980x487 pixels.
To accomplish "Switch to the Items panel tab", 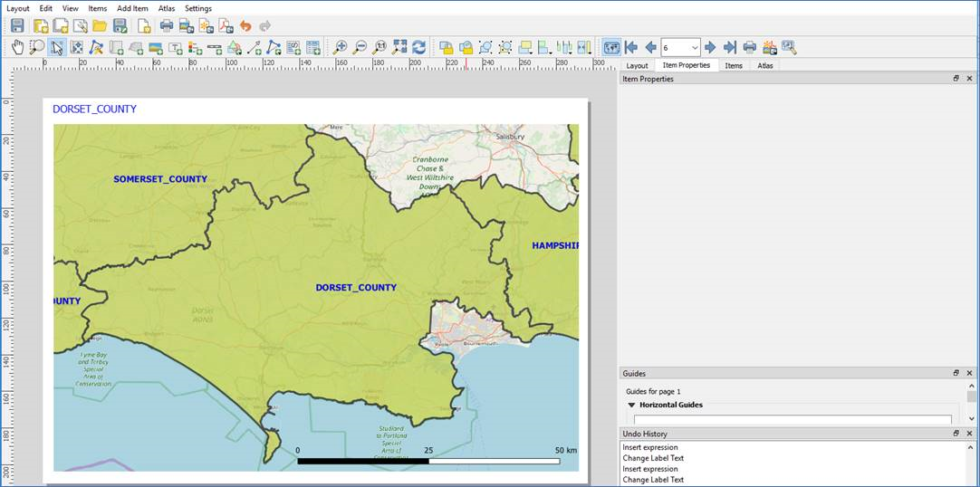I will (734, 65).
